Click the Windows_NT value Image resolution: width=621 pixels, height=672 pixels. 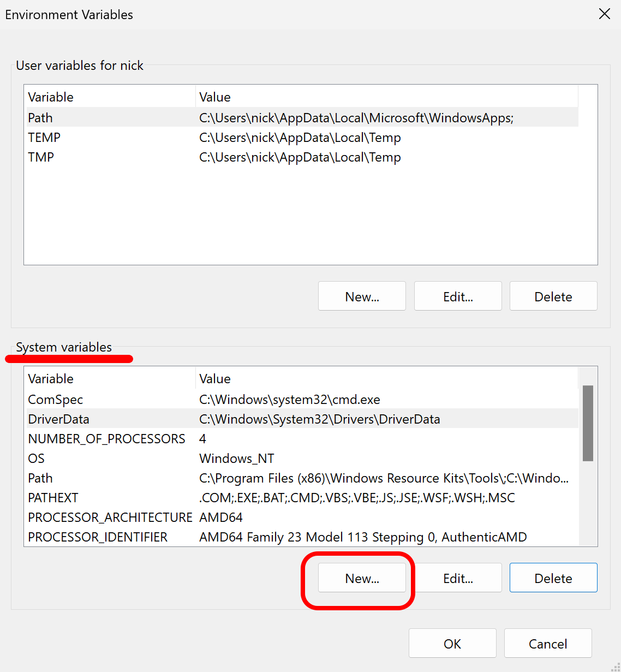pos(237,459)
